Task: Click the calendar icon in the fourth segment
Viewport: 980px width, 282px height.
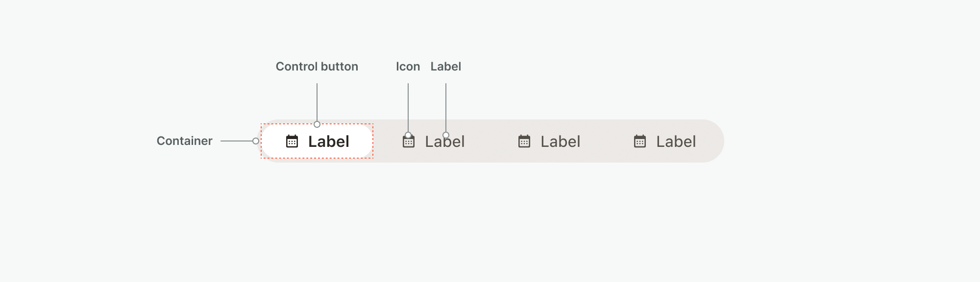Action: click(640, 141)
